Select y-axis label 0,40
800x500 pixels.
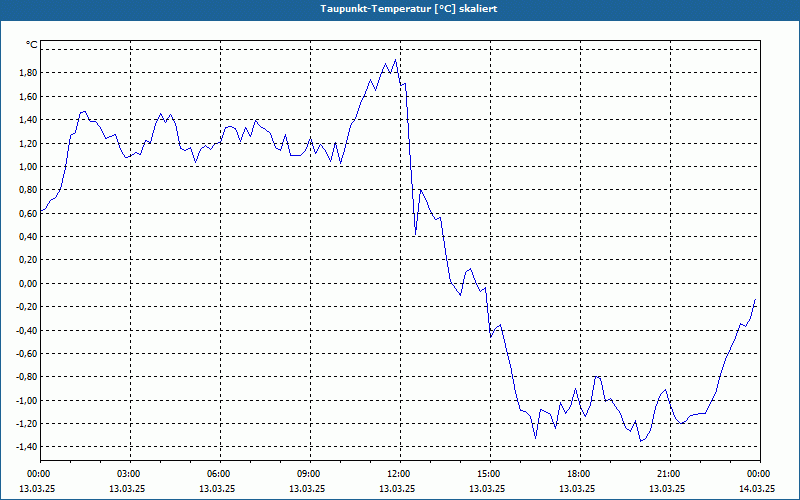(x=28, y=237)
